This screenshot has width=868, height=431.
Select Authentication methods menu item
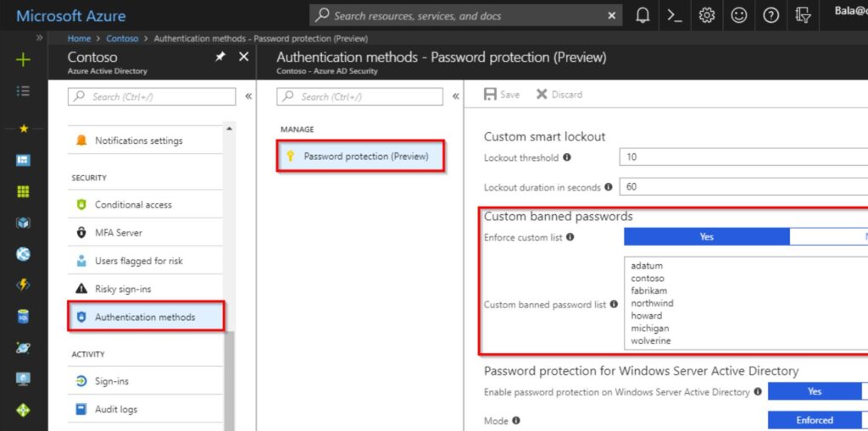146,317
